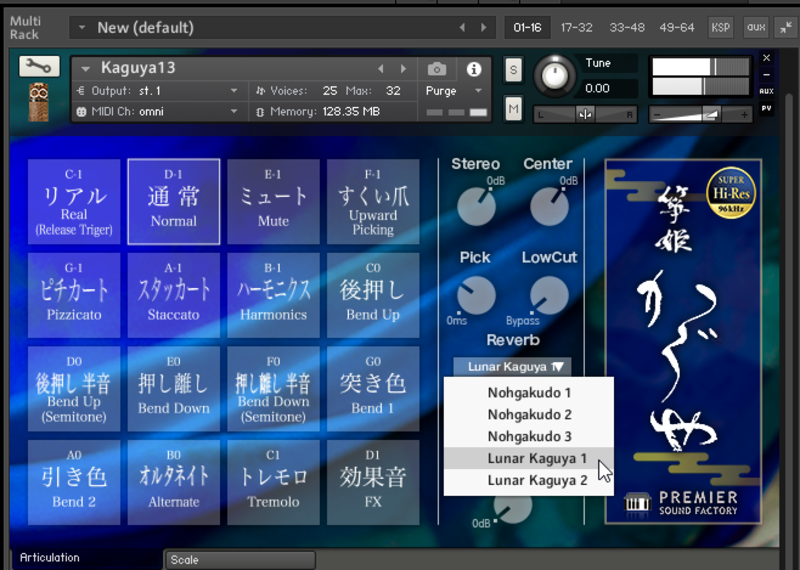Click the wrench edit instrument icon

39,67
